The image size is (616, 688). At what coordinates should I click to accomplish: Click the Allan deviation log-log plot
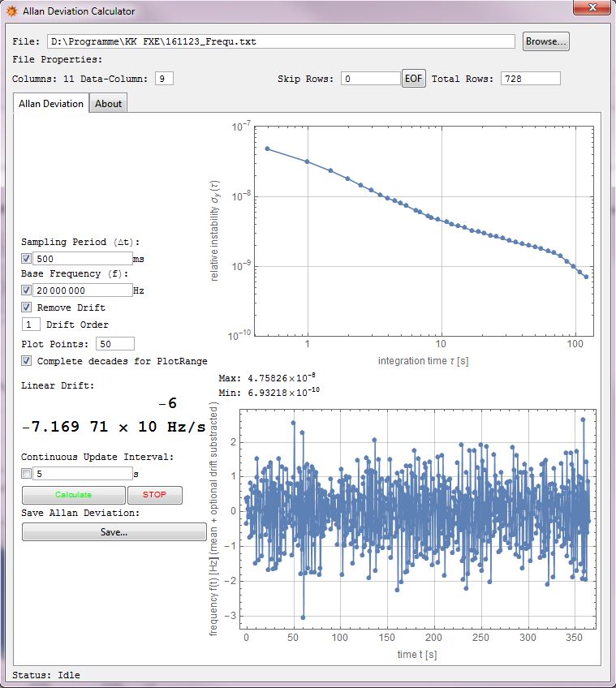[x=424, y=231]
